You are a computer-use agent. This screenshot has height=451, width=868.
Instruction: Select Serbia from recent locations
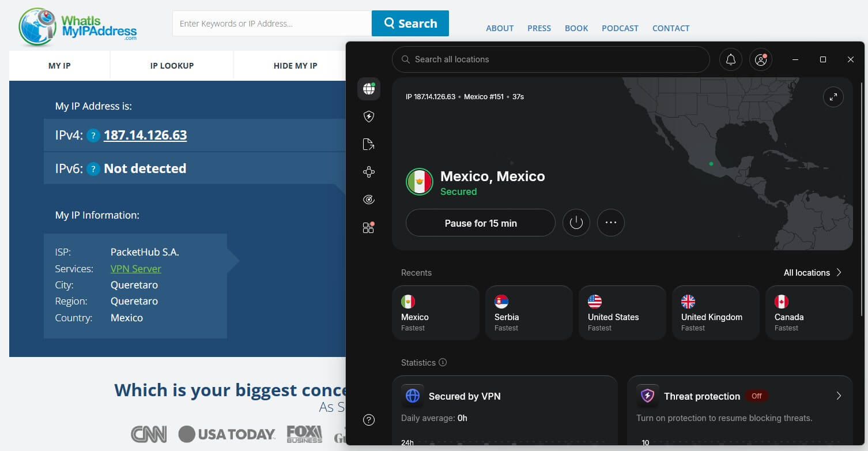coord(529,313)
